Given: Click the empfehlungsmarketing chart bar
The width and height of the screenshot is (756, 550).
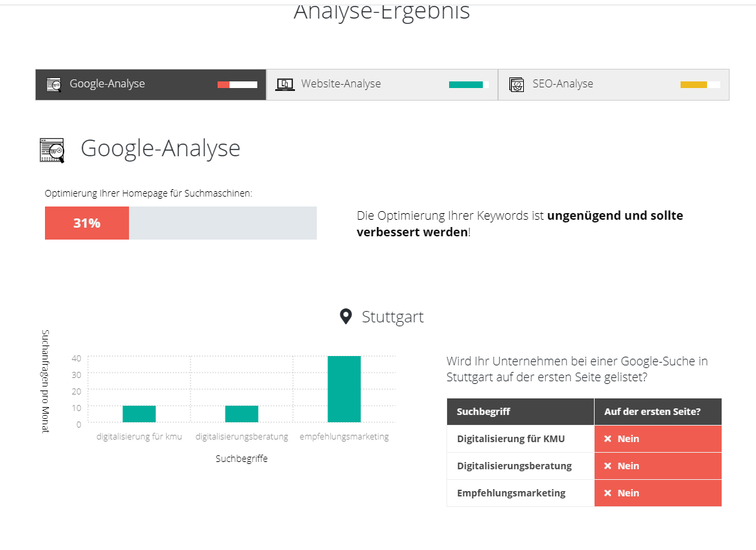Looking at the screenshot, I should pos(344,389).
